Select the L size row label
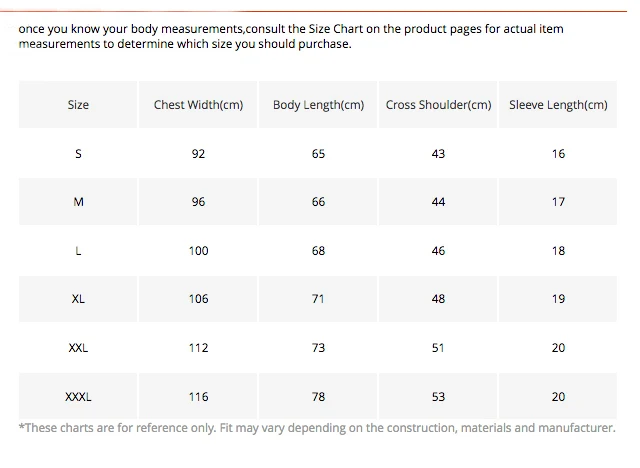The image size is (640, 468). [x=78, y=251]
